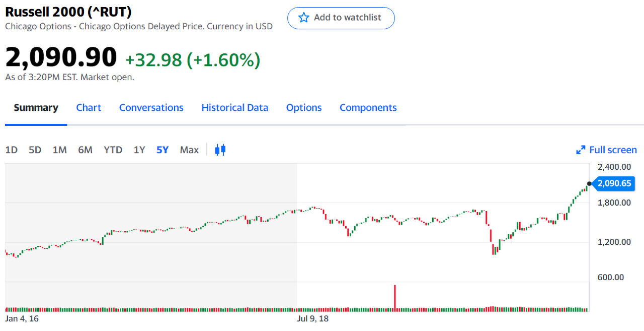Click the 1,200.00 axis value
The width and height of the screenshot is (644, 331).
(614, 242)
